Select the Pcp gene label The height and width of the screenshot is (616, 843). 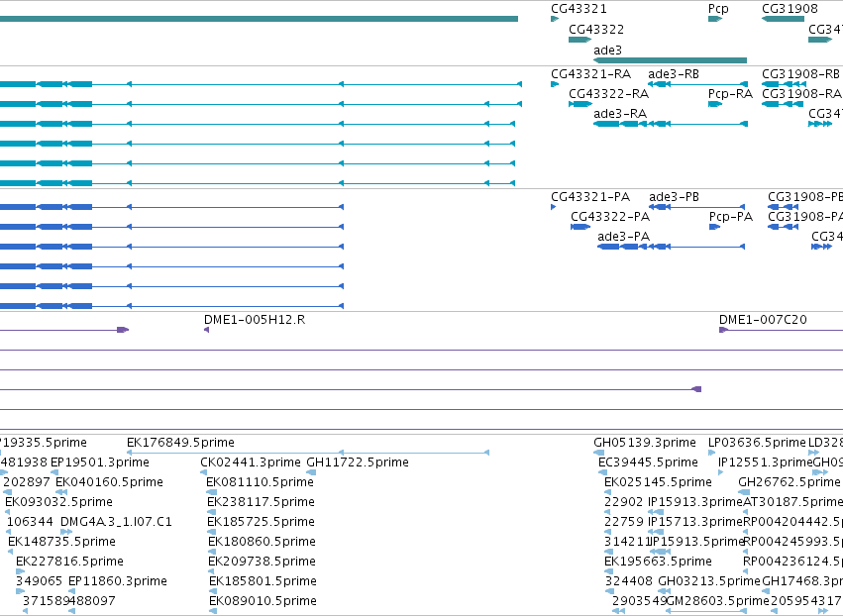[718, 9]
